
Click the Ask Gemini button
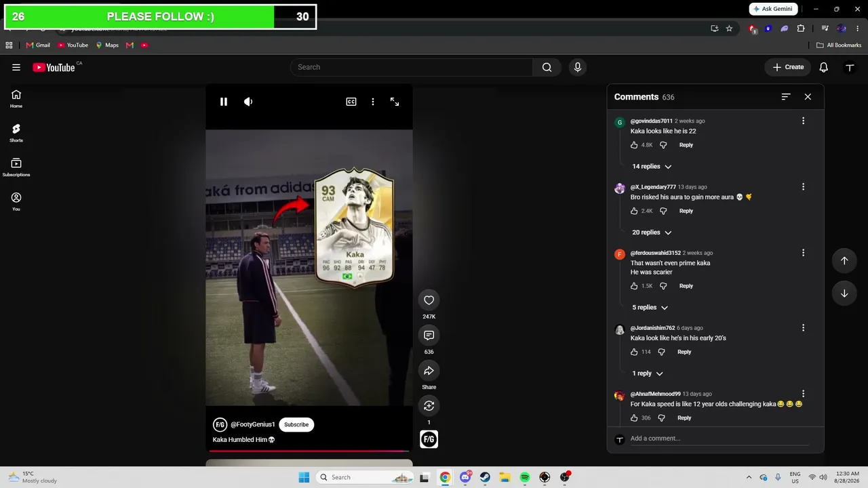773,9
